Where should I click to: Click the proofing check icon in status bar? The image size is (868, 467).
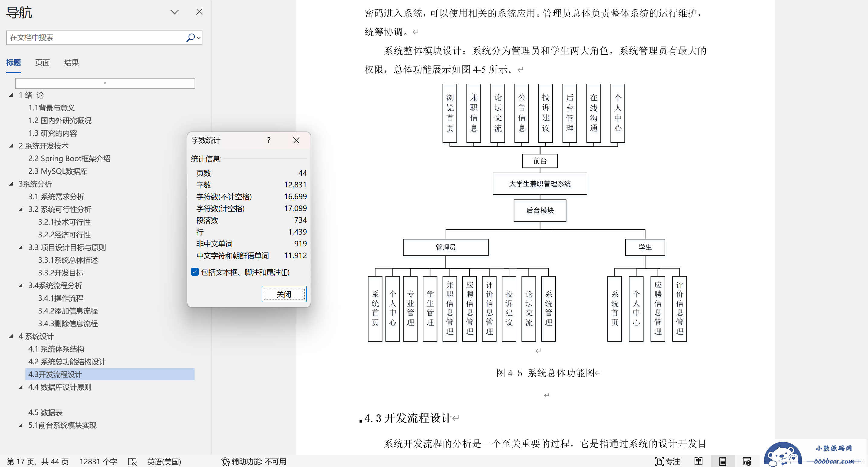(x=132, y=462)
